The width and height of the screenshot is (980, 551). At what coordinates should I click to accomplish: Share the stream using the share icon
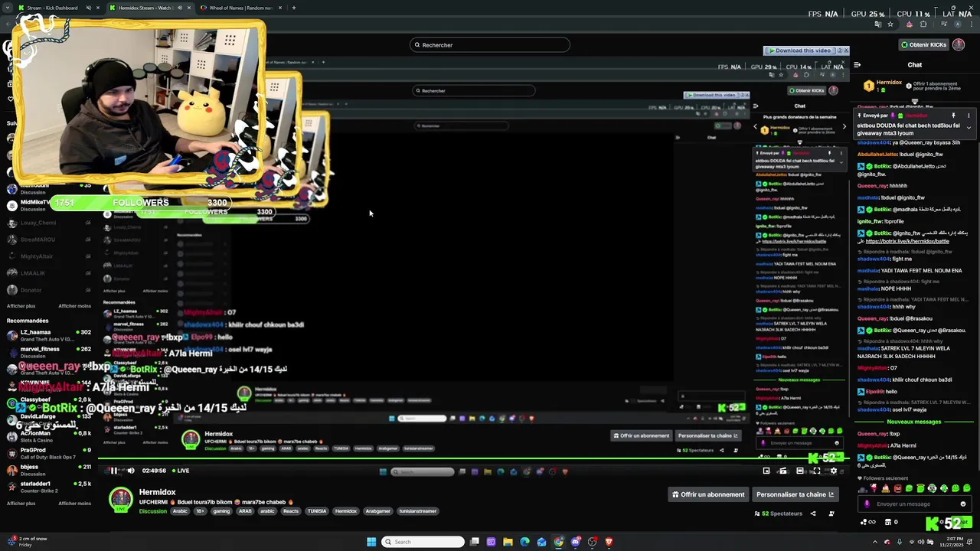click(813, 514)
